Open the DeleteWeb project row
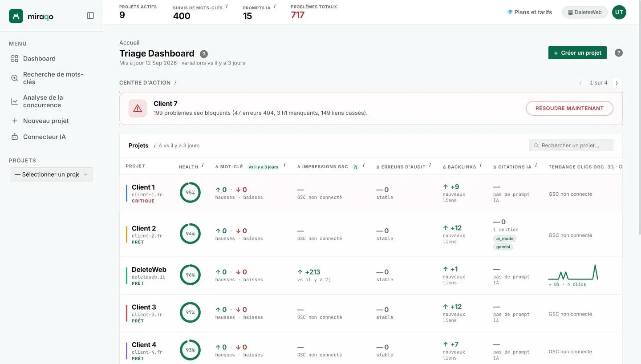Screen dimensions: 641x364 (371, 275)
